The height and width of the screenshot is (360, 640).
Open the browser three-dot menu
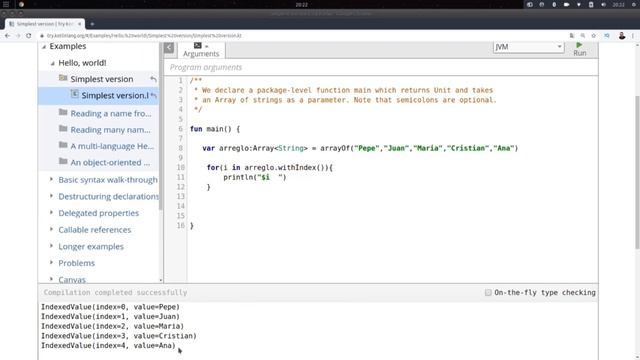[633, 36]
